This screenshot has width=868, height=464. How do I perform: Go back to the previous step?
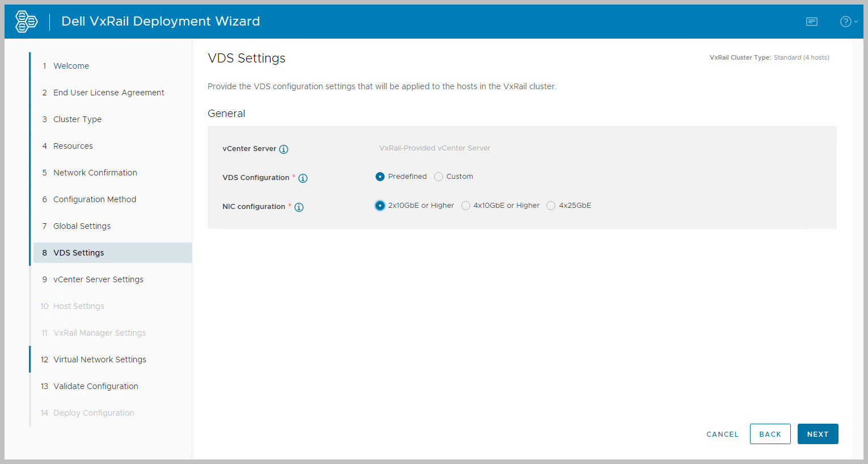click(x=770, y=434)
